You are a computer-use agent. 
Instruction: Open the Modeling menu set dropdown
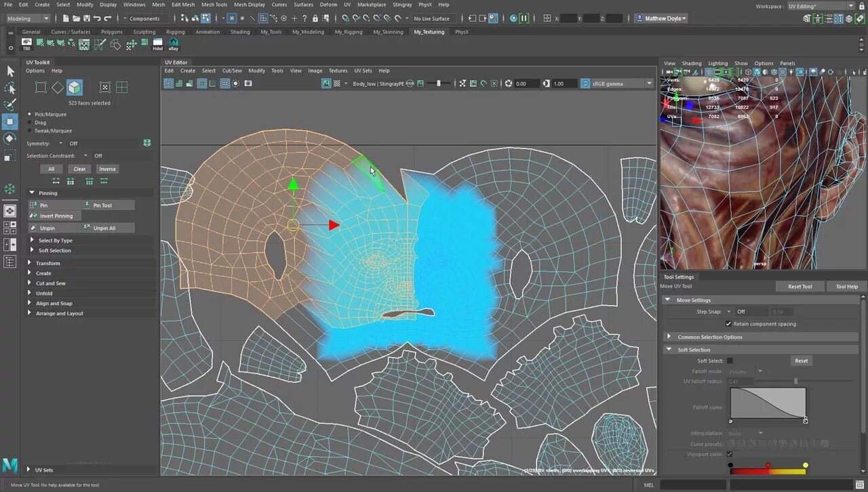27,18
